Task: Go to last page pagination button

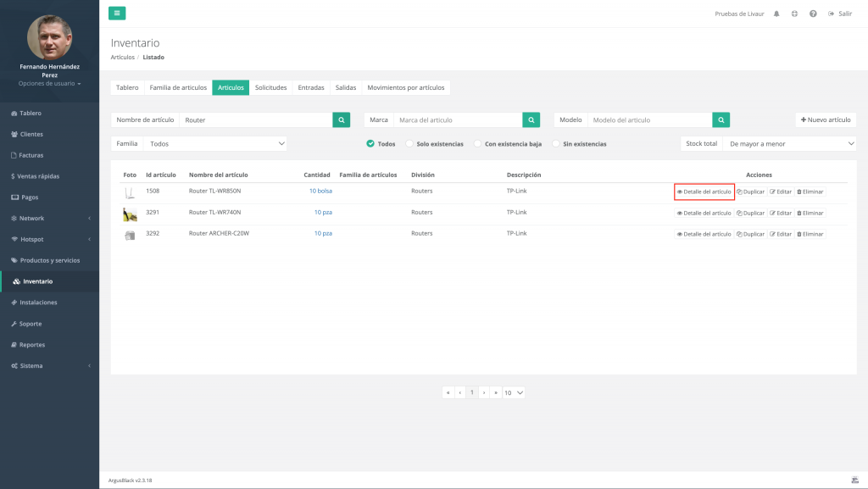Action: coord(496,392)
